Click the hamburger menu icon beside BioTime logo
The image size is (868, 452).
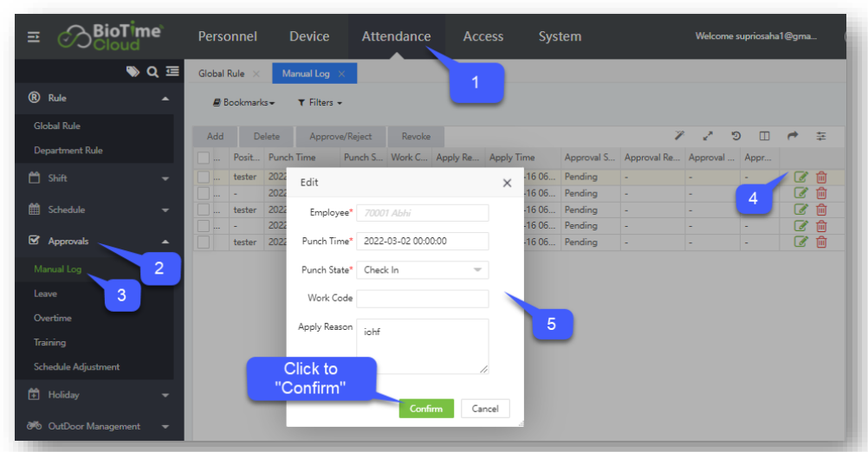[34, 37]
